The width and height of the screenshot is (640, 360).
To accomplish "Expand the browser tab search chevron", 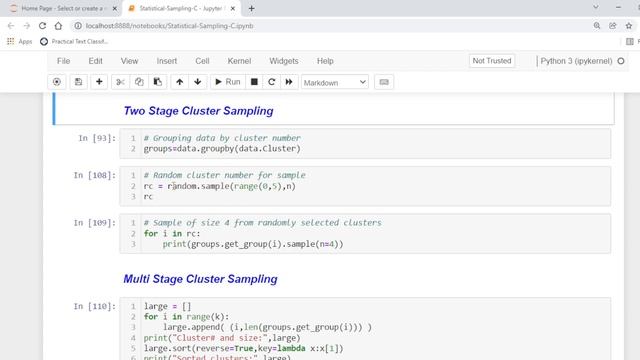I will (x=596, y=7).
